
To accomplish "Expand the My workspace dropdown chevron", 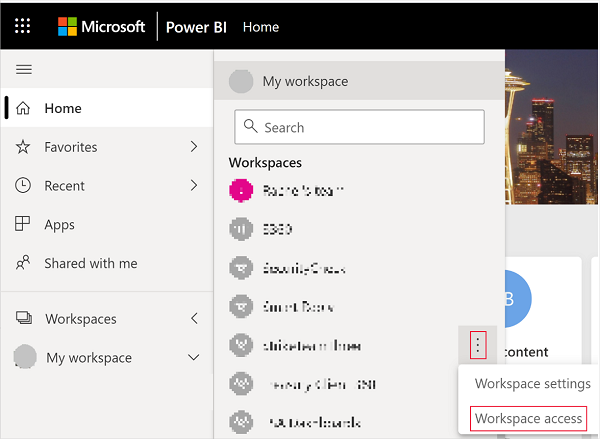I will click(194, 357).
